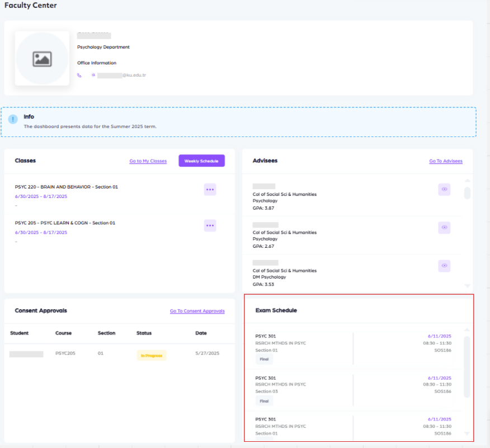Screen dimensions: 490x448
Task: Follow the Go To Advisees link
Action: (445, 161)
